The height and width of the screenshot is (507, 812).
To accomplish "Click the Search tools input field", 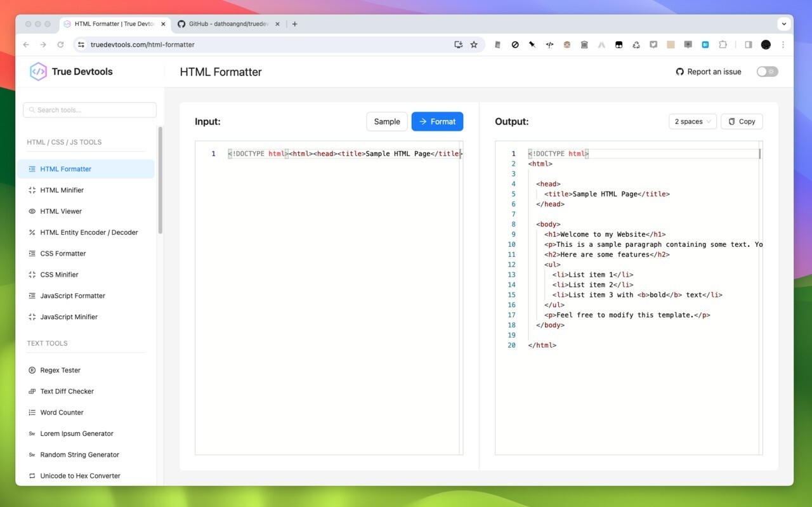I will (89, 110).
